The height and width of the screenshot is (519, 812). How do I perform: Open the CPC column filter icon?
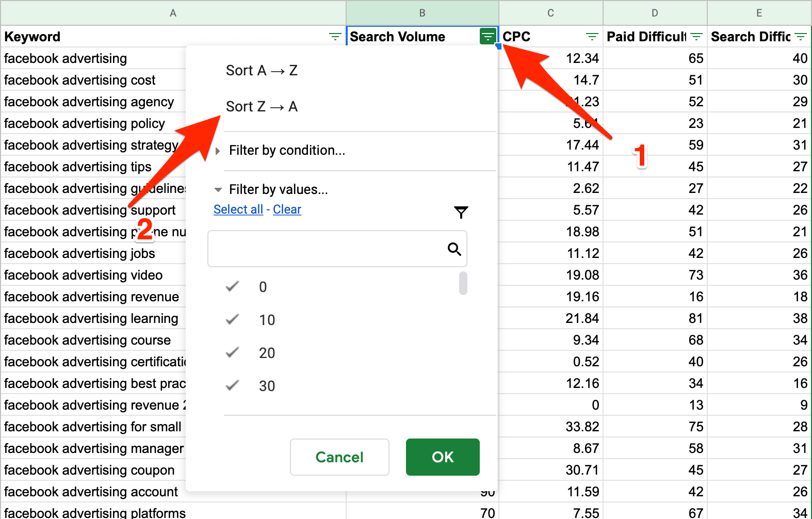point(592,37)
